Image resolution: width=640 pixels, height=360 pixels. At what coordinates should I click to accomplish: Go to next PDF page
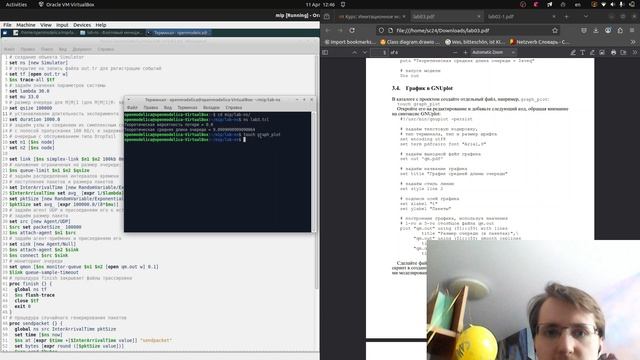click(x=364, y=52)
